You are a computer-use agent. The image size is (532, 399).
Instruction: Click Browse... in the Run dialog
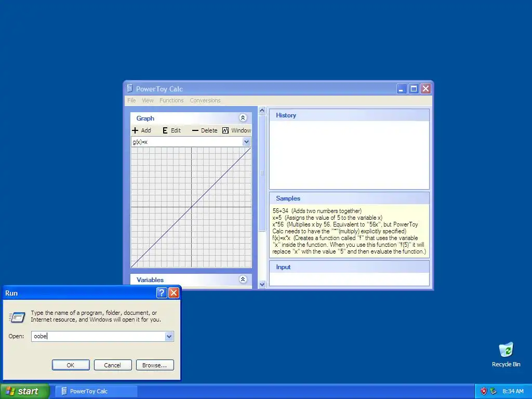pos(155,365)
